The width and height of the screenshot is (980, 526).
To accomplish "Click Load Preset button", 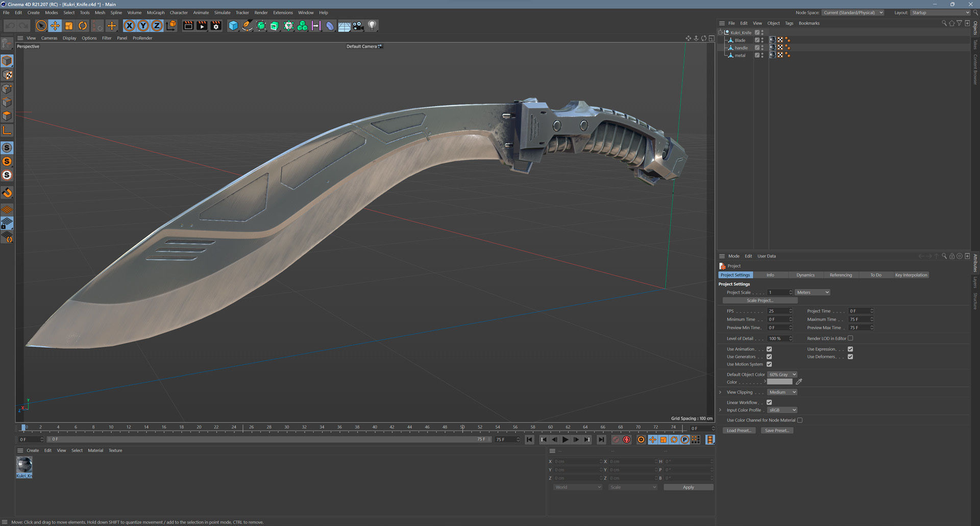I will pos(739,430).
